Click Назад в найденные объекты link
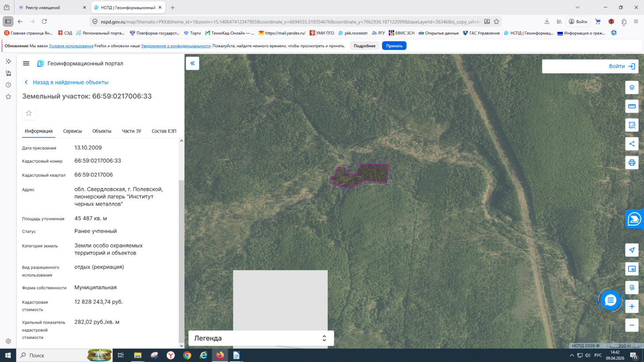Screen dimensions: 644x362 click(x=70, y=82)
